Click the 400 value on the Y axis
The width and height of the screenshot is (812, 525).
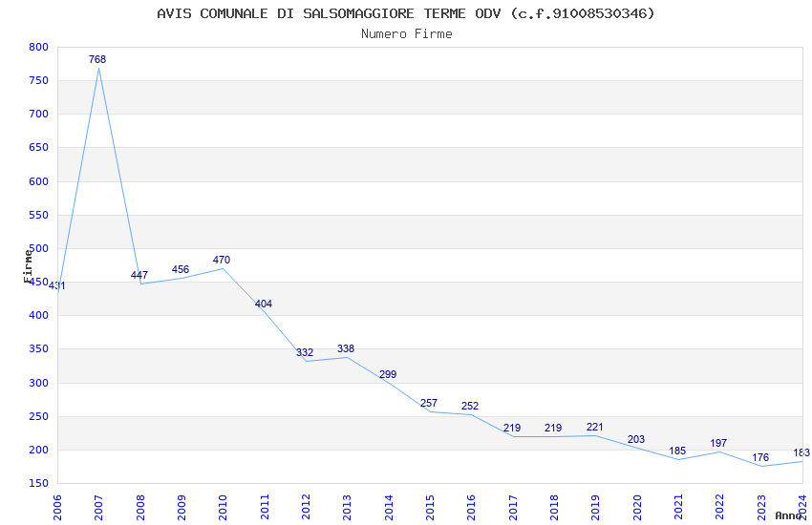tap(39, 316)
